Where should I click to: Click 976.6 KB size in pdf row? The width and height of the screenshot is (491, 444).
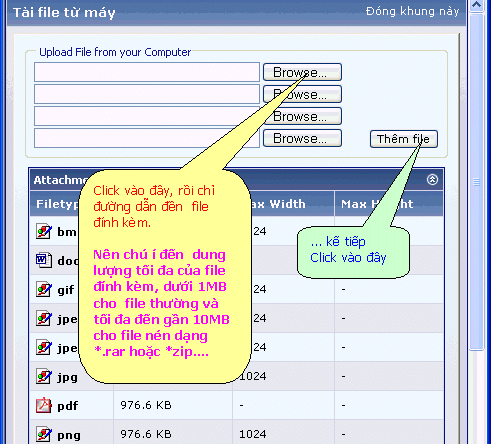pos(146,405)
